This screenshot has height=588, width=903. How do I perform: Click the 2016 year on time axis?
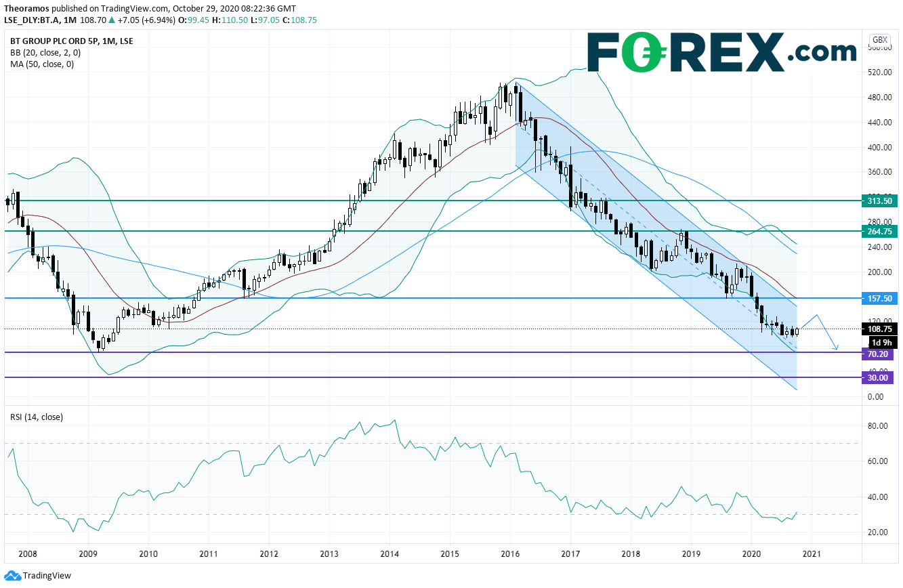coord(510,553)
